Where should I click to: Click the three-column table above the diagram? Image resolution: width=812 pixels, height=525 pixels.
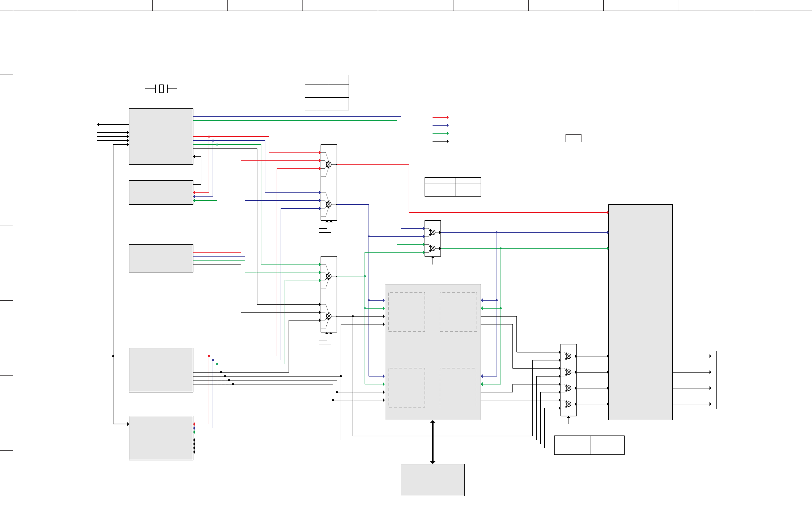pos(326,92)
